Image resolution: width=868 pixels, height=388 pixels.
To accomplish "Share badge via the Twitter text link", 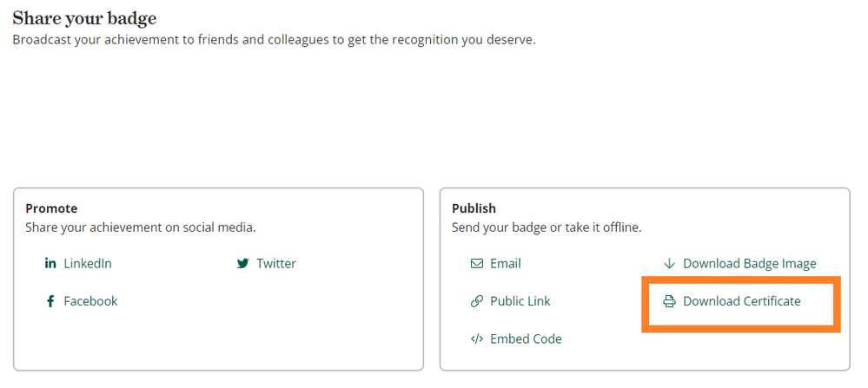I will 276,264.
